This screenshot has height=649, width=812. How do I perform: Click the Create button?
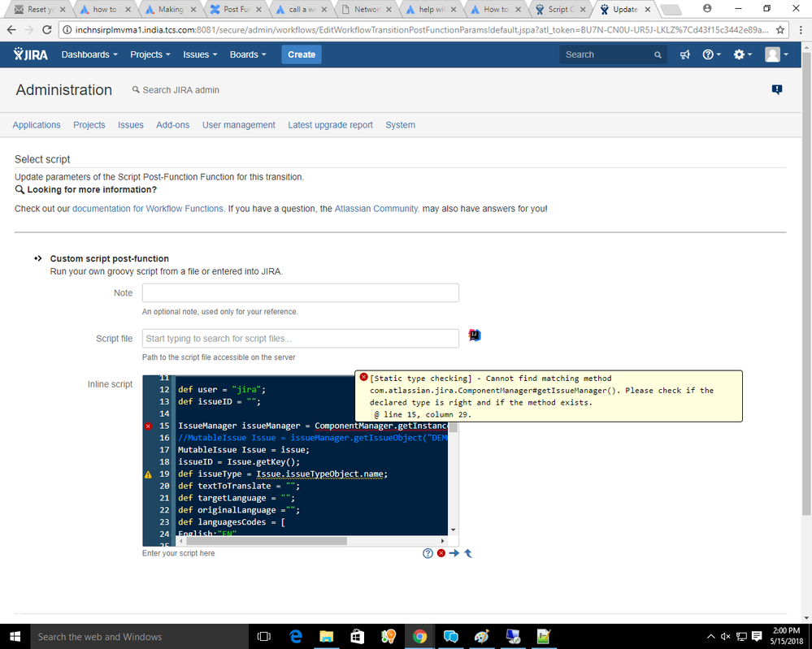coord(302,54)
